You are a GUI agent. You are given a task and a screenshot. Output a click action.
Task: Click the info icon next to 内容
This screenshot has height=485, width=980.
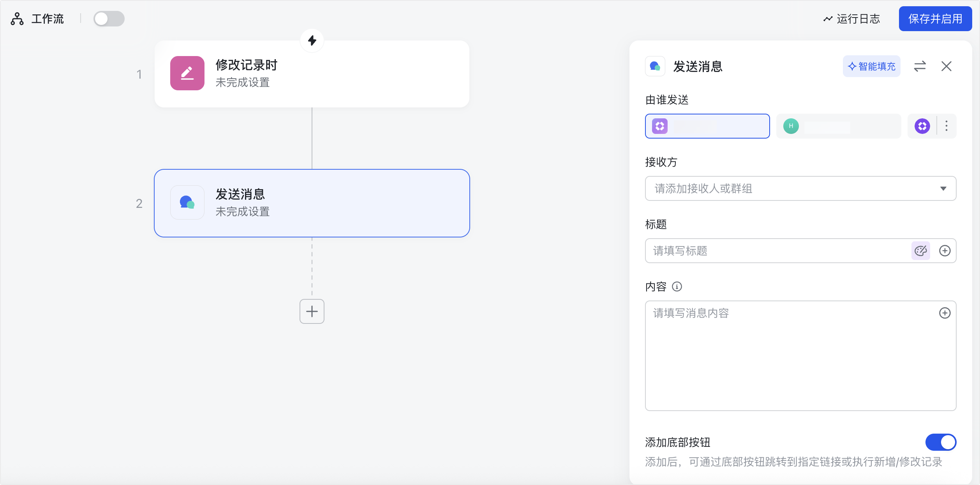coord(677,287)
